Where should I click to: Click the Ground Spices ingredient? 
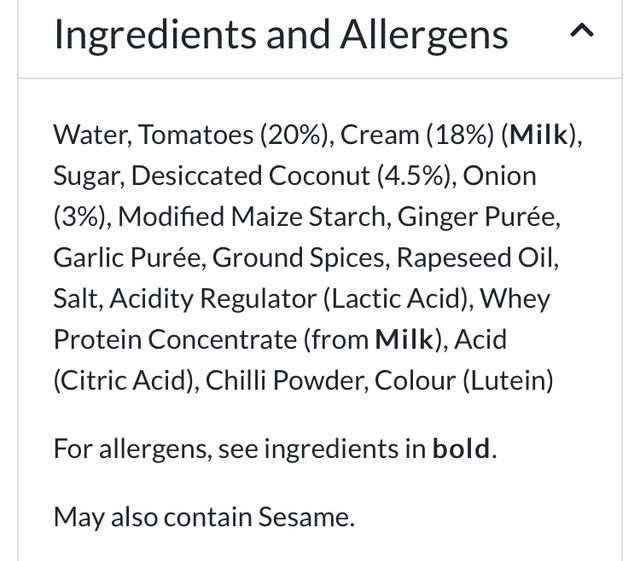point(297,258)
